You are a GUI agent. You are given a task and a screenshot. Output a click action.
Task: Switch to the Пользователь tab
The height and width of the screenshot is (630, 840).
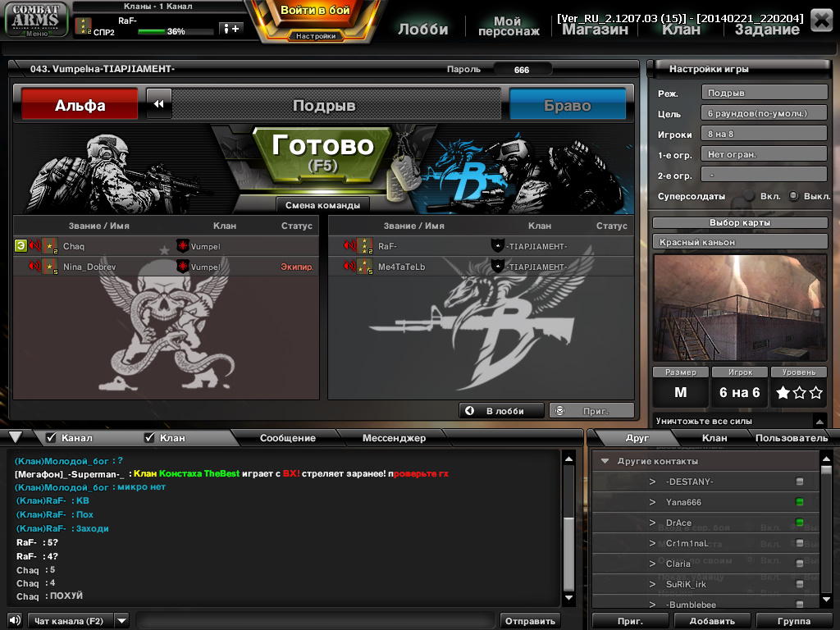coord(792,438)
